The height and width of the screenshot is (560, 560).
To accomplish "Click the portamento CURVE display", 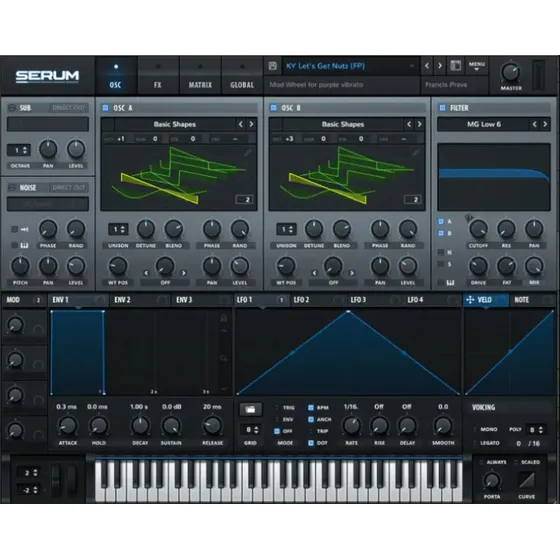I will tap(527, 481).
